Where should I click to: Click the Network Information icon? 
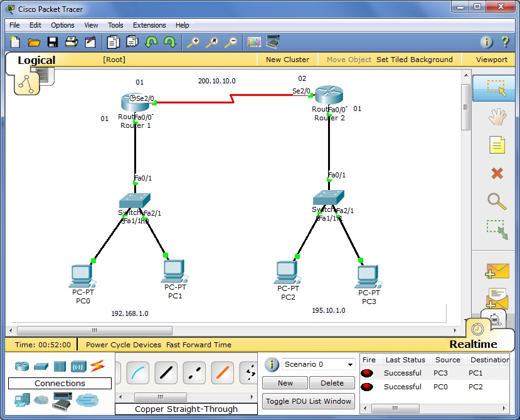487,42
